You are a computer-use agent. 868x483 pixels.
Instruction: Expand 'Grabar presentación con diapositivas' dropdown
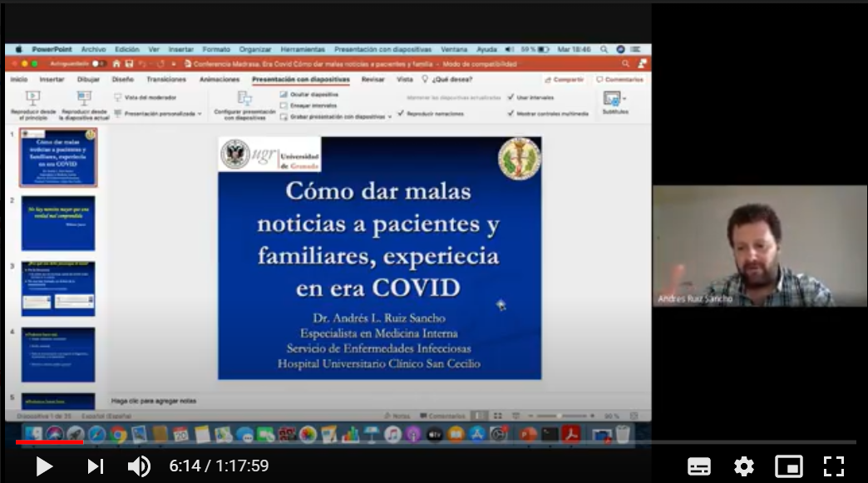(x=390, y=117)
